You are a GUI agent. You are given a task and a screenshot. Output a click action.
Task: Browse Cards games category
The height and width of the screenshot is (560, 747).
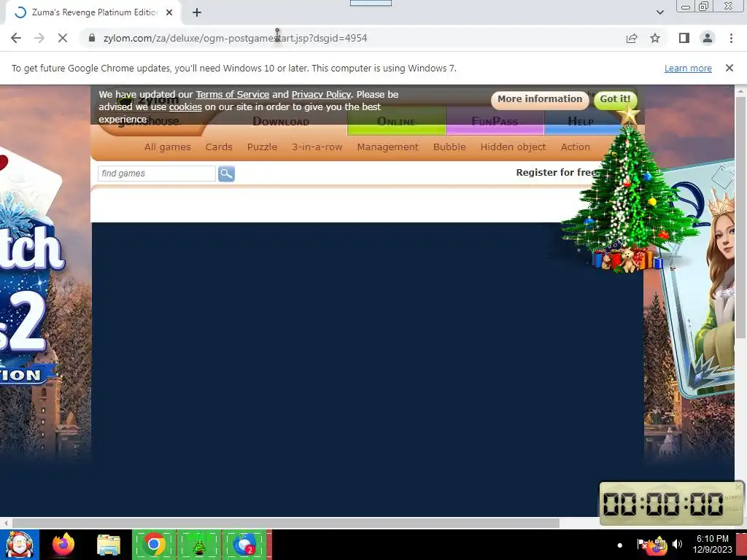(x=219, y=147)
